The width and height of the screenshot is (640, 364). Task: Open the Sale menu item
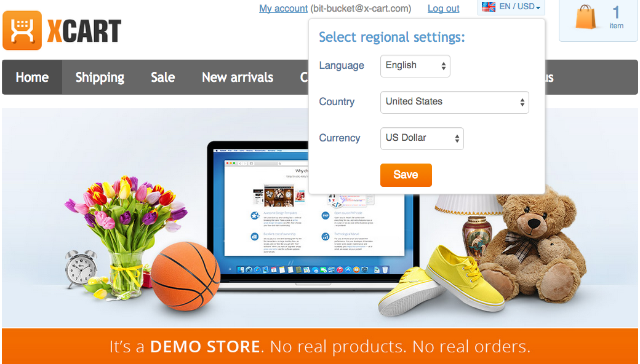pos(163,77)
